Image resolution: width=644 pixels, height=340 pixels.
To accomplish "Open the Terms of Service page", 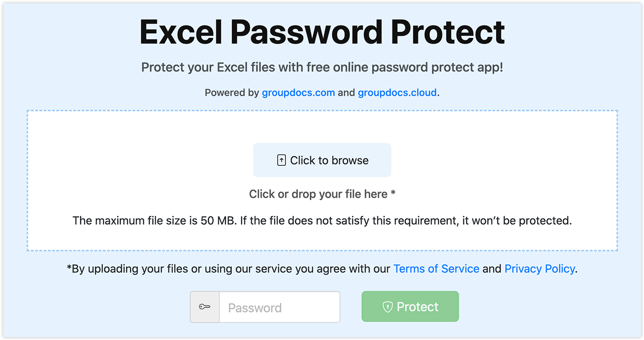I will click(436, 269).
